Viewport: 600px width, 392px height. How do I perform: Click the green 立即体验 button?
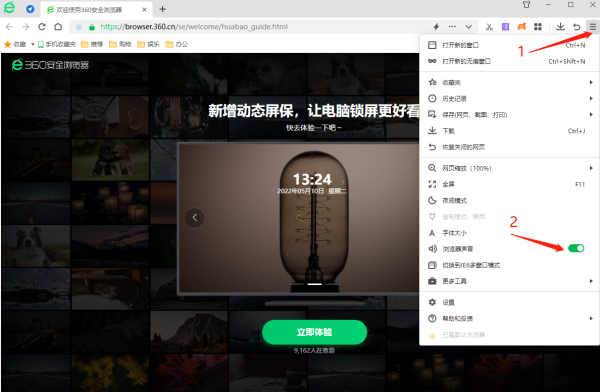point(315,332)
